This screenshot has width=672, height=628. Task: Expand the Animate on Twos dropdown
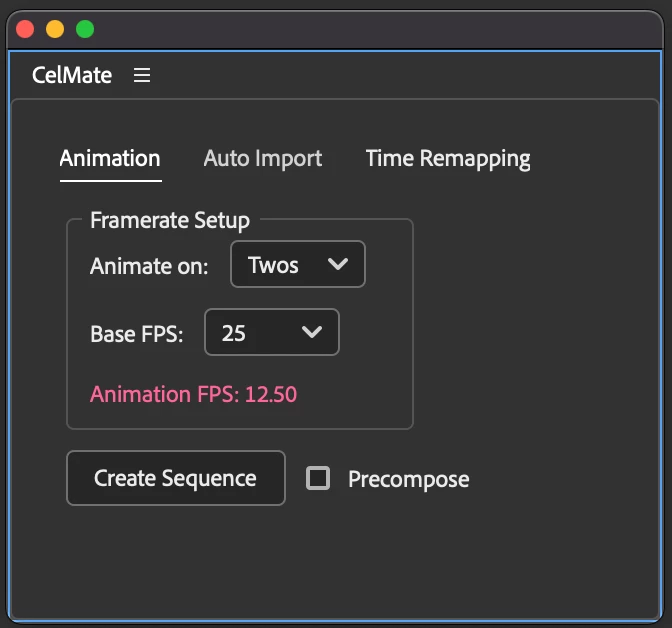click(x=298, y=264)
